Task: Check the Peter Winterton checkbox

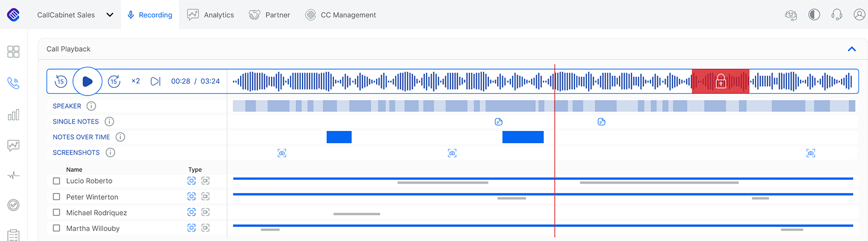Action: [x=56, y=197]
